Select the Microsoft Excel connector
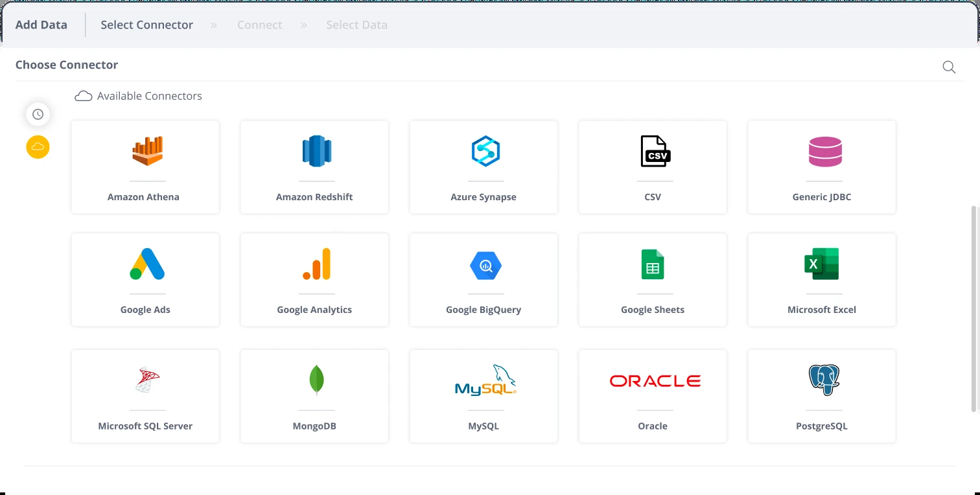This screenshot has width=980, height=495. click(822, 280)
